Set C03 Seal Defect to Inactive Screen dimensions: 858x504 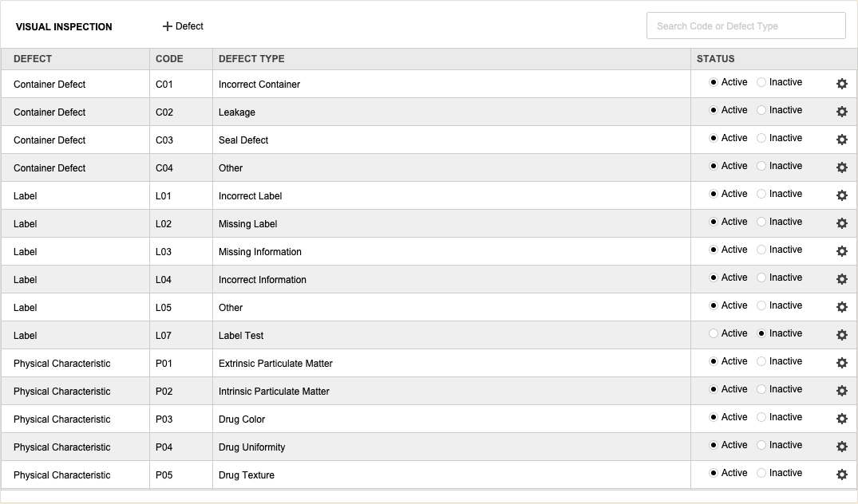point(761,138)
